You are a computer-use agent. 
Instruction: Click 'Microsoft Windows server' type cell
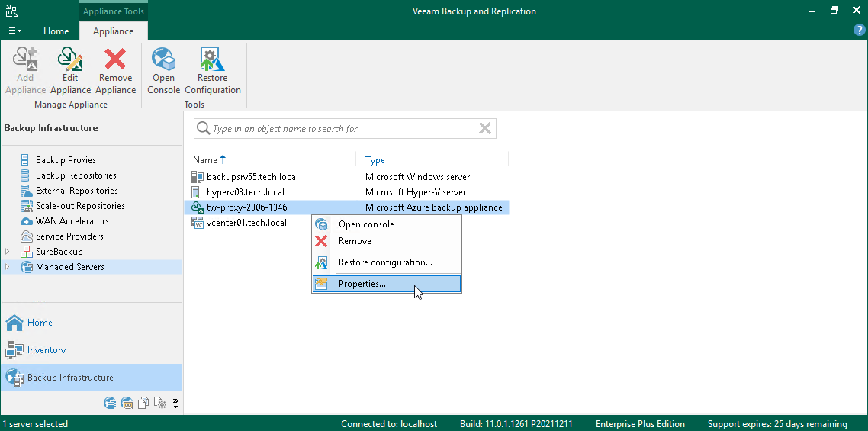coord(417,177)
